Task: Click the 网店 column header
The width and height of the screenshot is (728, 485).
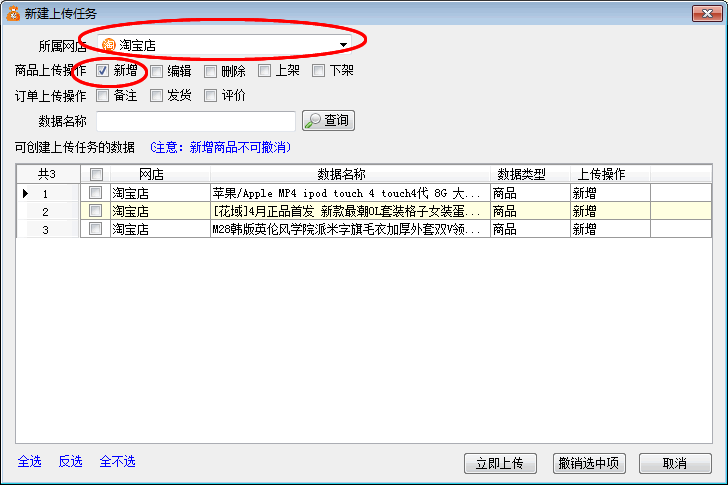Action: [160, 174]
